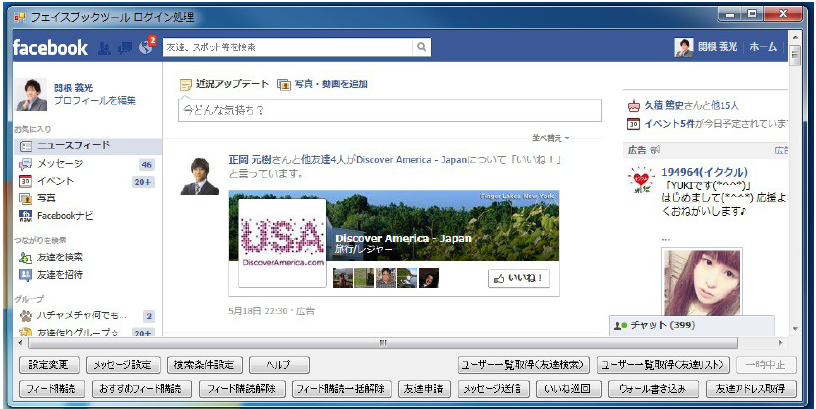Image resolution: width=816 pixels, height=409 pixels.
Task: Open the 並べ替え sort dropdown
Action: pyautogui.click(x=551, y=138)
